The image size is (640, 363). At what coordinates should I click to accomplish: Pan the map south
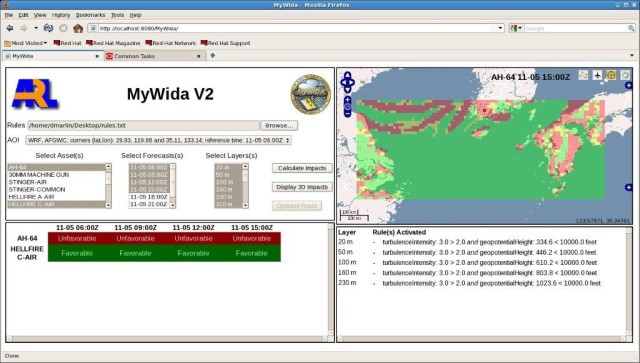tap(347, 89)
